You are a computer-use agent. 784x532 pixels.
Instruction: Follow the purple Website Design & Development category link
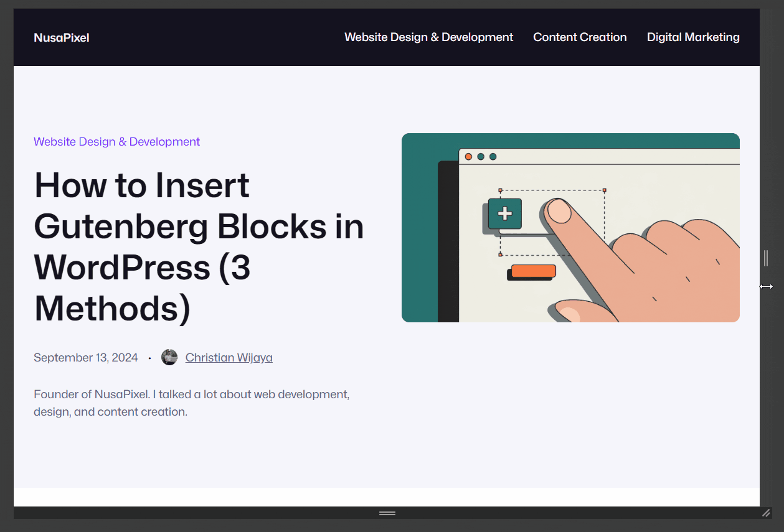point(116,142)
